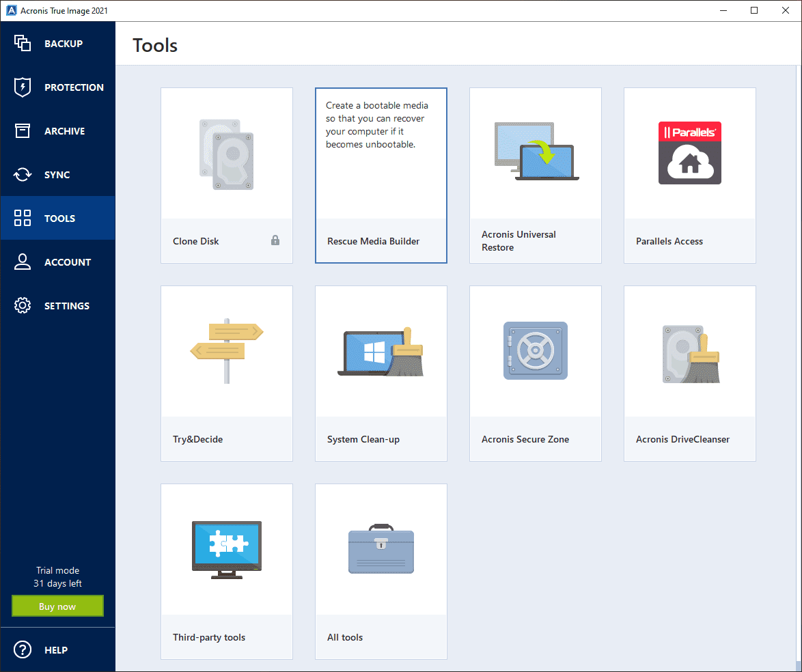This screenshot has height=672, width=802.
Task: Minimize the Acronis True Image window
Action: 723,10
